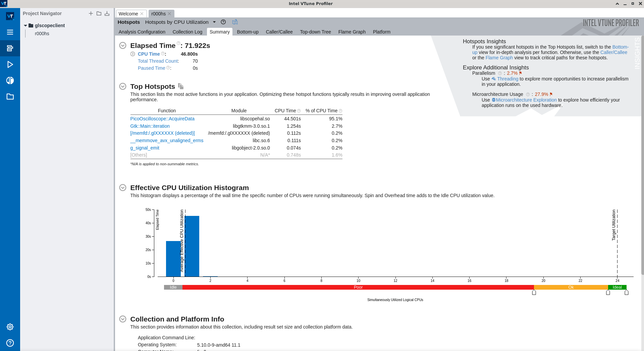Open the Hotspots by CPU Utilization dropdown
This screenshot has height=351, width=644.
214,22
